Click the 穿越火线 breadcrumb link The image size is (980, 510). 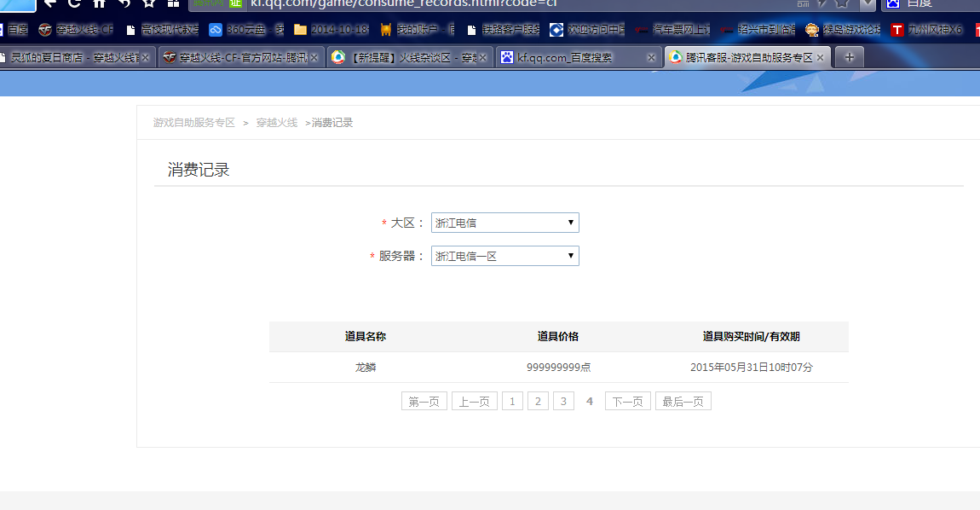(x=277, y=123)
